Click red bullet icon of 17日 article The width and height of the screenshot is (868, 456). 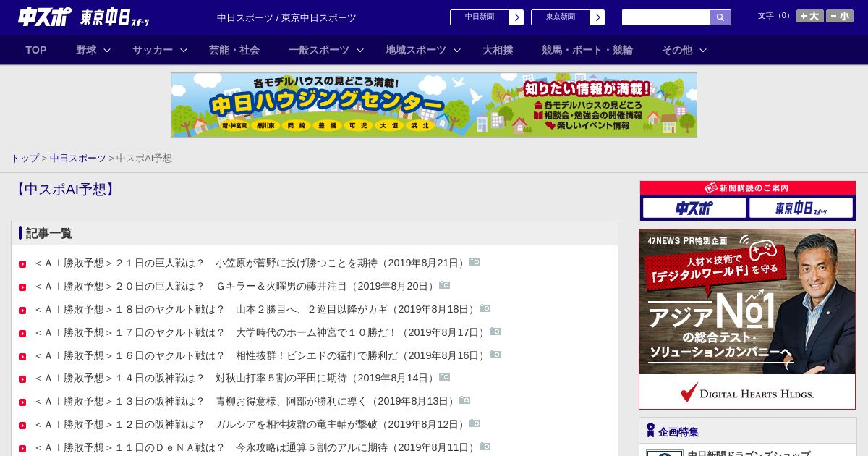[x=22, y=334]
